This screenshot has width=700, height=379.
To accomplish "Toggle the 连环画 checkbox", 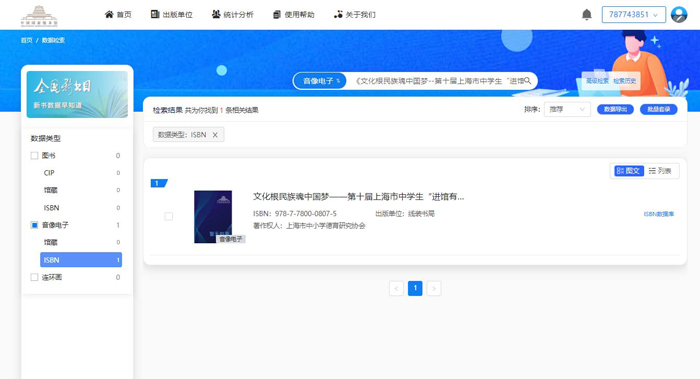I will [x=34, y=277].
